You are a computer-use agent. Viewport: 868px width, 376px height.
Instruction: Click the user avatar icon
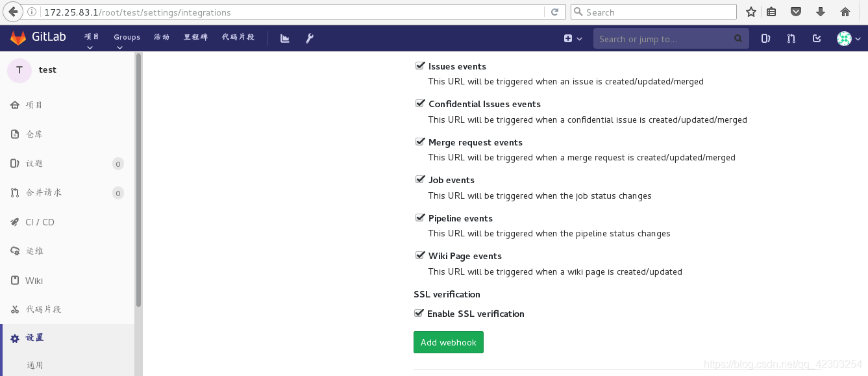[x=844, y=39]
